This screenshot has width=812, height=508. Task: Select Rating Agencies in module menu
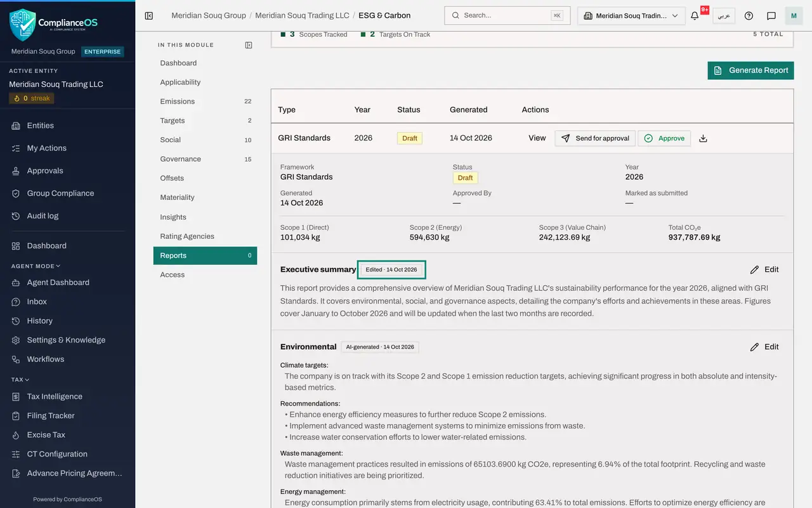pos(205,236)
